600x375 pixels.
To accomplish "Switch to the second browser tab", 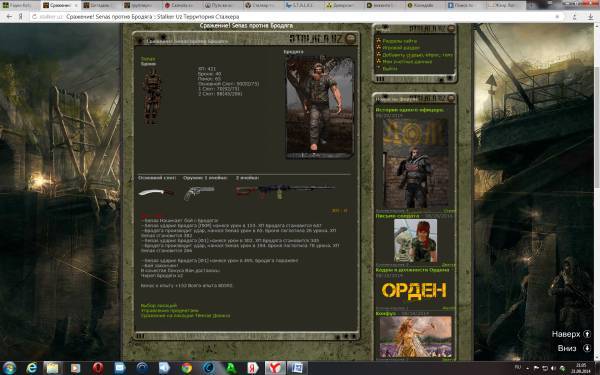I will tap(60, 5).
